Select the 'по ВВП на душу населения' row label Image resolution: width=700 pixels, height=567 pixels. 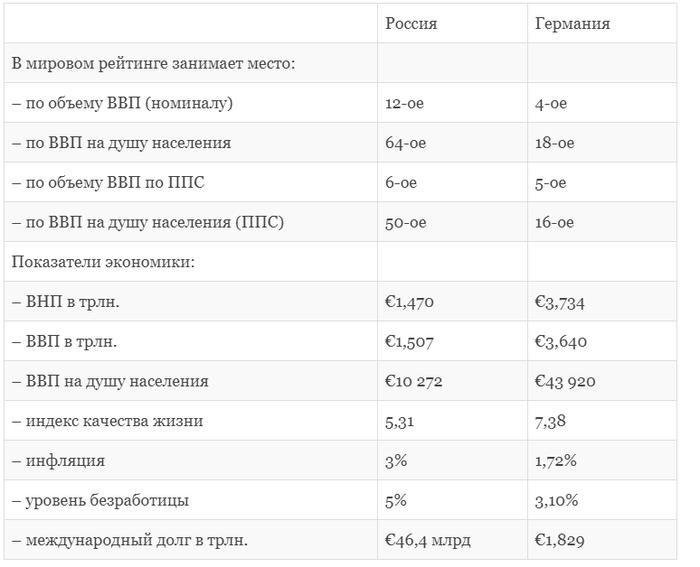122,143
